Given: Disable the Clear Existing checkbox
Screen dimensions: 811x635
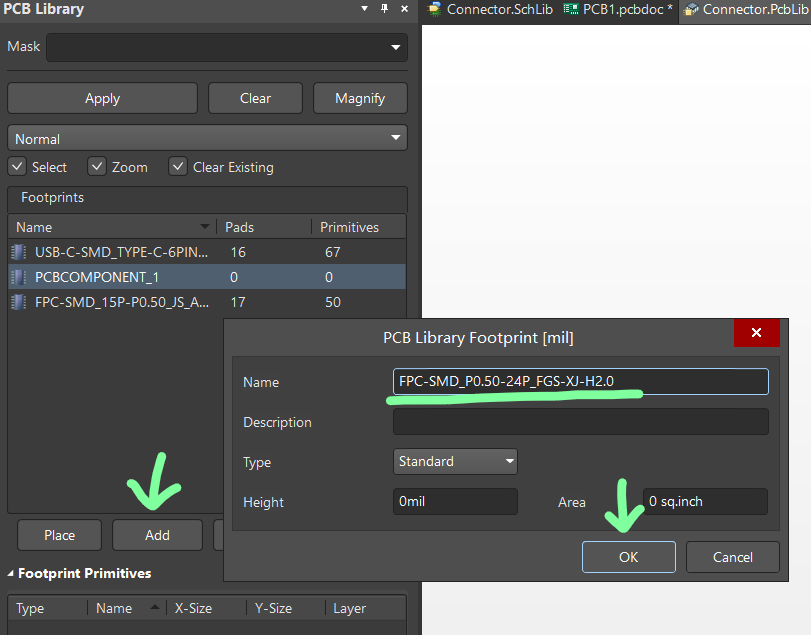Looking at the screenshot, I should pos(178,167).
